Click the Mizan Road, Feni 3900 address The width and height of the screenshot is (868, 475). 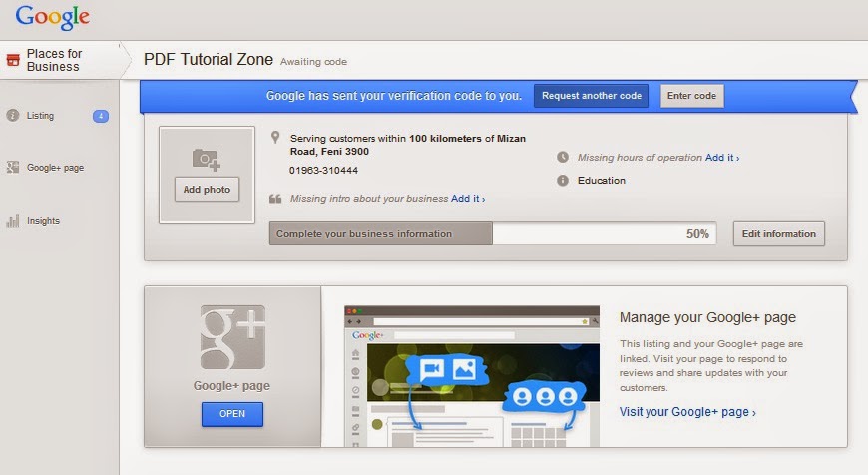(x=408, y=145)
